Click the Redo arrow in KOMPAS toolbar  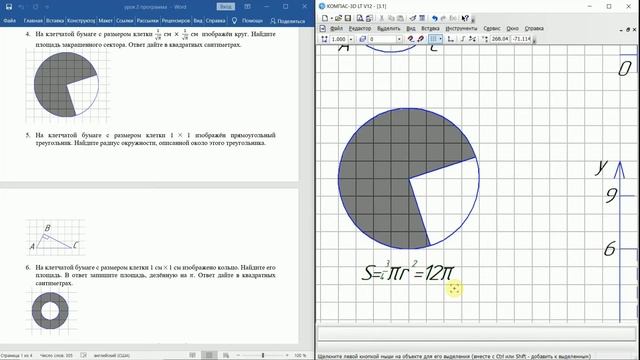pyautogui.click(x=444, y=18)
